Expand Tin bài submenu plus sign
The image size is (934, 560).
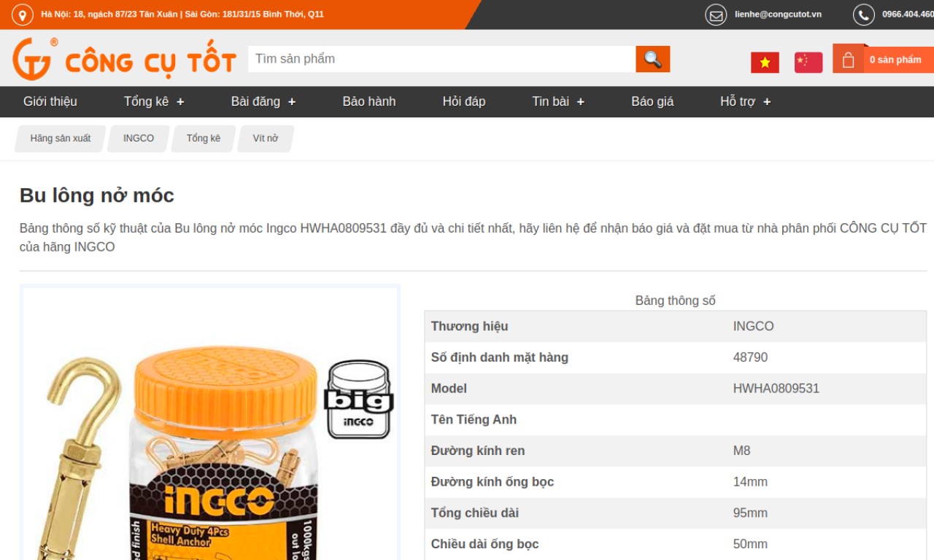tap(581, 102)
